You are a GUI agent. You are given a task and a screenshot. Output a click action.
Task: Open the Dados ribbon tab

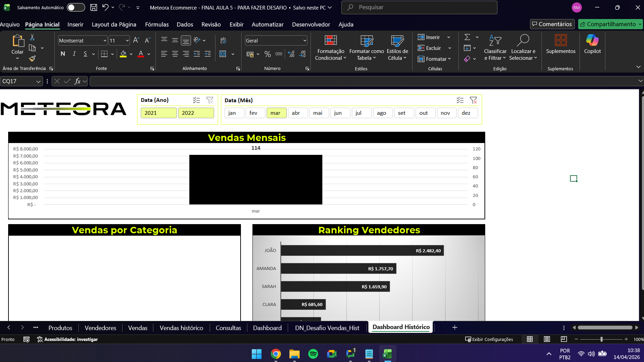[x=185, y=24]
